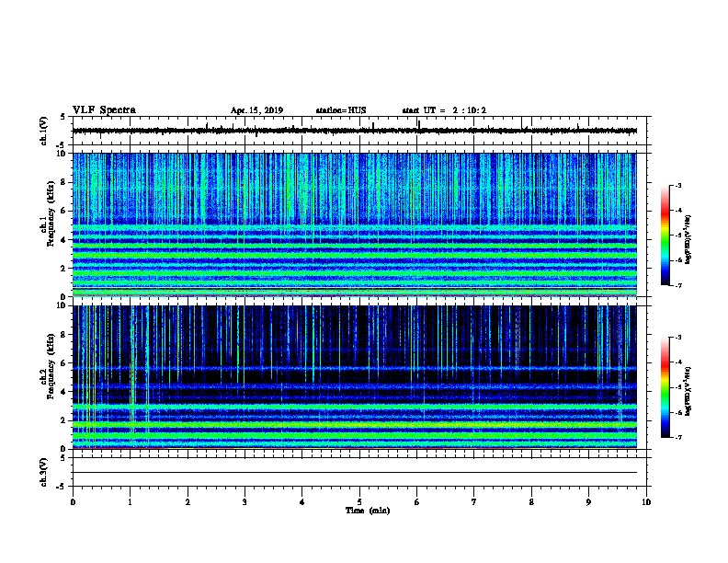
Task: Click the "0" tick on time axis
Action: (73, 502)
